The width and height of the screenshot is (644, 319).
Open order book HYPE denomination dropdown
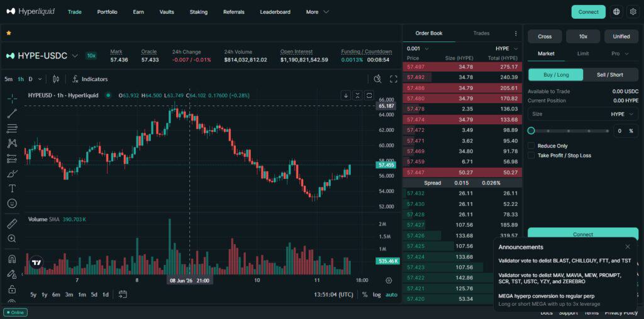[506, 48]
